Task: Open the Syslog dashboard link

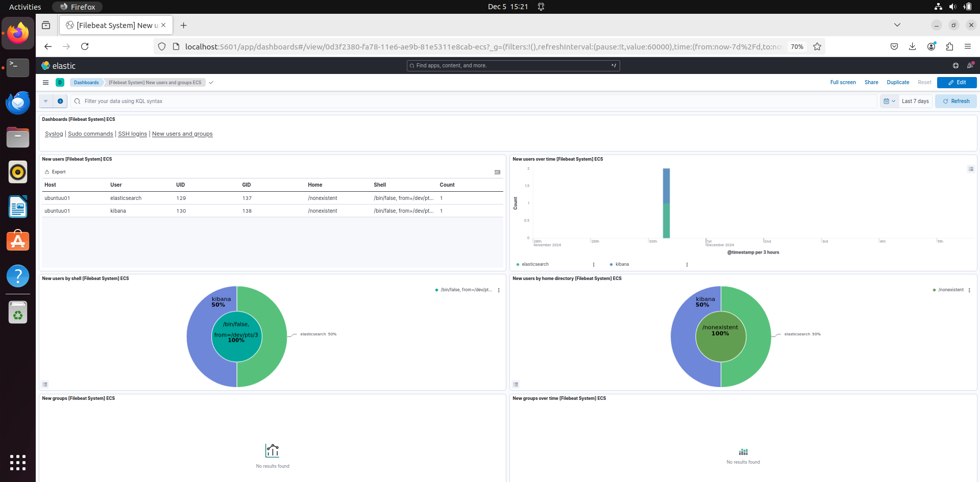Action: [54, 134]
